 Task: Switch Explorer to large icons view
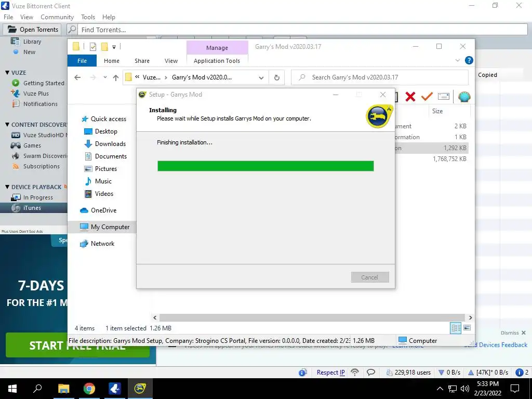pos(467,328)
